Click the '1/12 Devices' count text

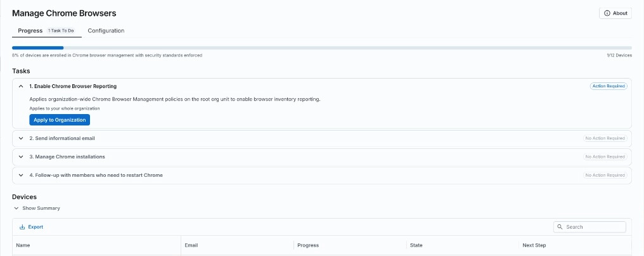tap(619, 55)
